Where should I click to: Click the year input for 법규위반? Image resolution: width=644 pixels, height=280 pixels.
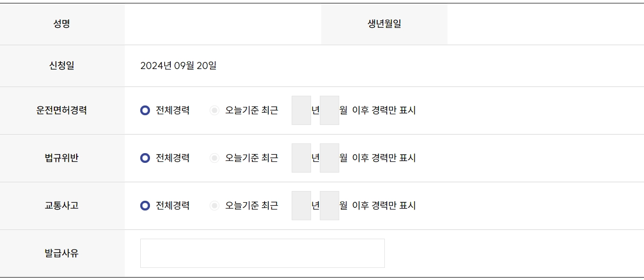point(301,158)
